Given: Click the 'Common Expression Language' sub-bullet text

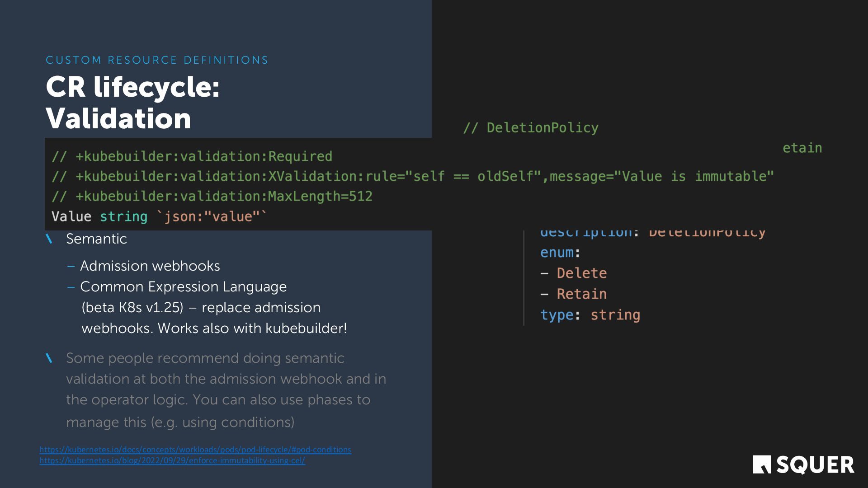Looking at the screenshot, I should coord(183,286).
